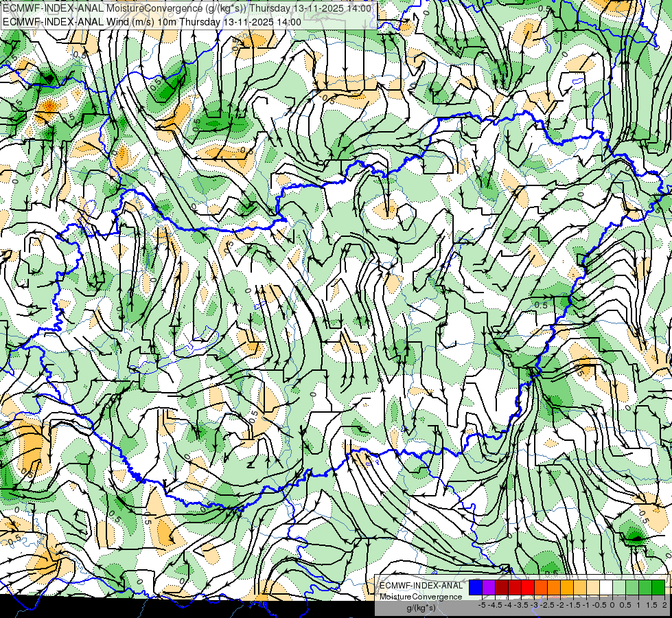Click legend tick label 2
Viewport: 672px width, 618px height.
(664, 605)
